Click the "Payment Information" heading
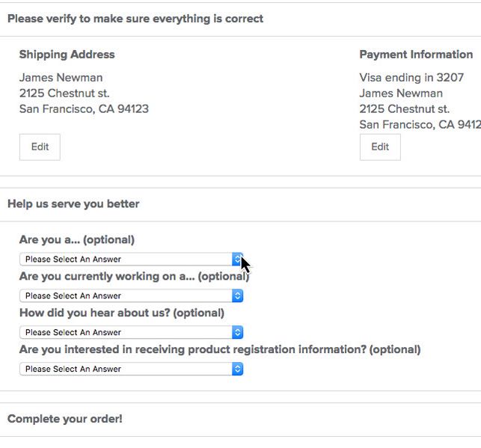Image resolution: width=481 pixels, height=448 pixels. point(416,55)
